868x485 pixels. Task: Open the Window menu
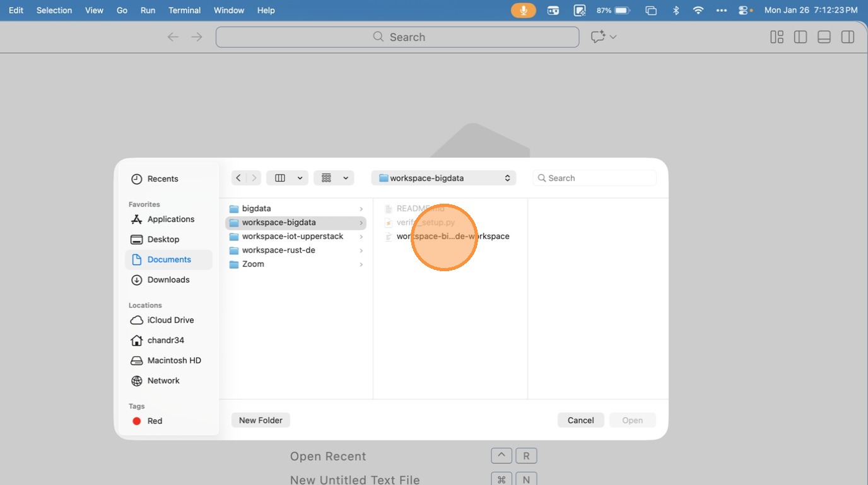pos(229,10)
